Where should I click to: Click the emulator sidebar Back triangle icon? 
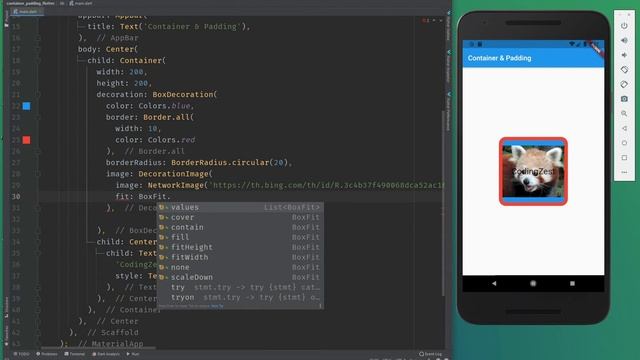(624, 128)
